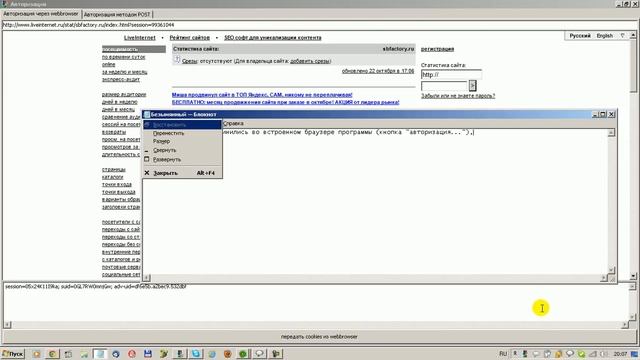Click the info icon beside 'Срезы'
640x360 pixels.
(177, 60)
